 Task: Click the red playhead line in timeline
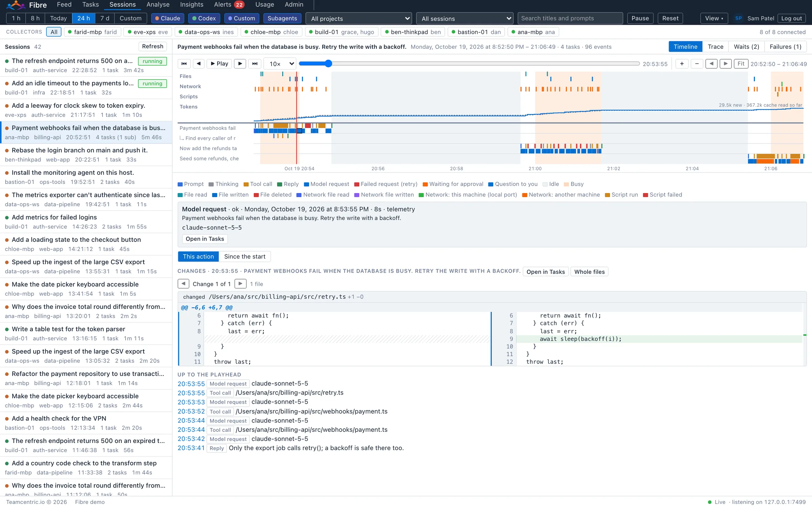(x=297, y=118)
